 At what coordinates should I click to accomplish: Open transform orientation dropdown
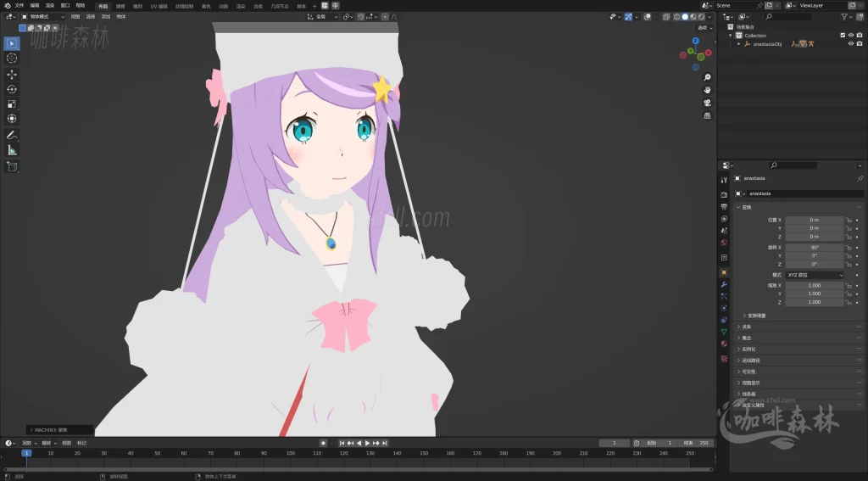click(322, 17)
